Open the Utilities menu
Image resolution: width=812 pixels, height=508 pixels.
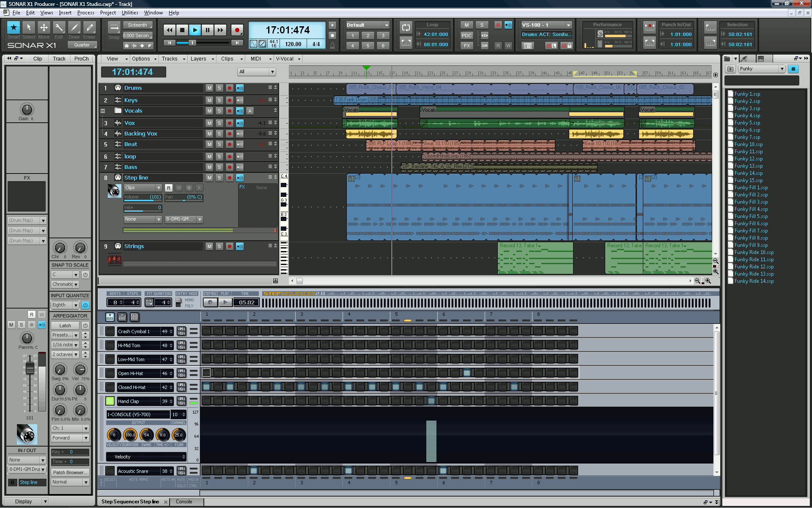[130, 13]
